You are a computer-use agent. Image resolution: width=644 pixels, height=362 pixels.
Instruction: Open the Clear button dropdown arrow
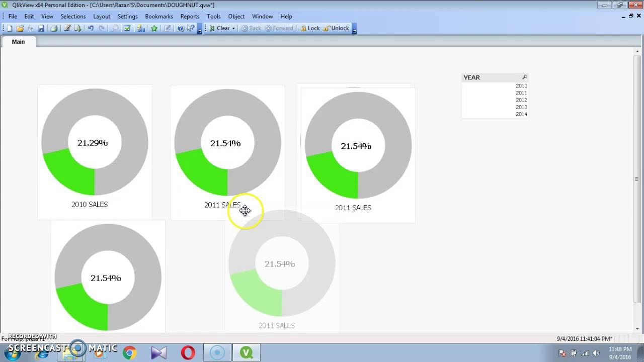233,29
